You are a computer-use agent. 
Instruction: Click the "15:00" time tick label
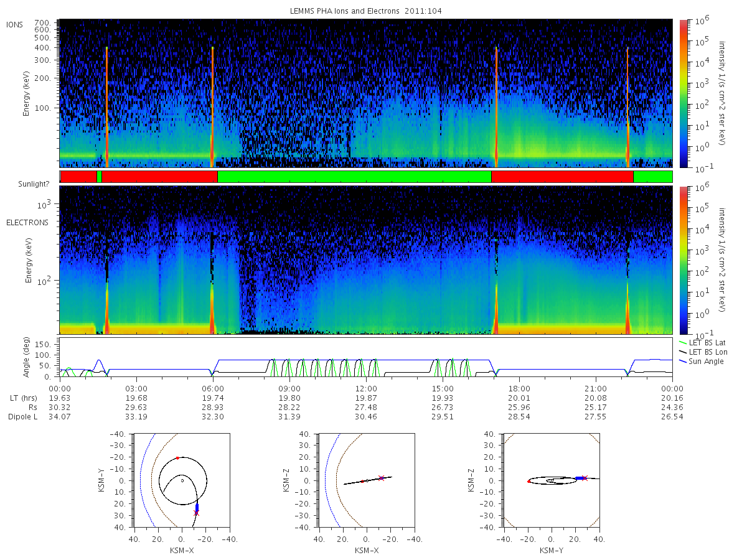(443, 388)
